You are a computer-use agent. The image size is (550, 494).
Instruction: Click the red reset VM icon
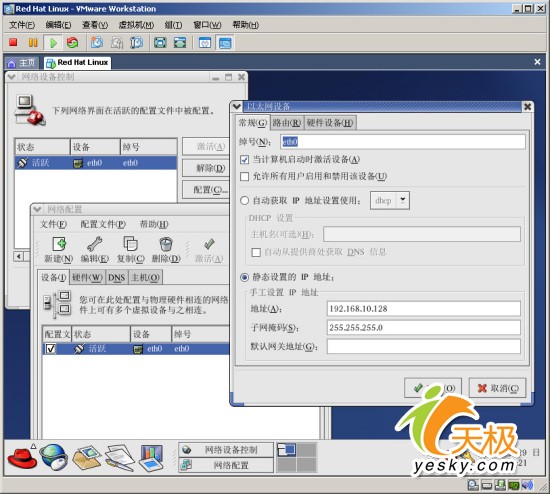(73, 42)
